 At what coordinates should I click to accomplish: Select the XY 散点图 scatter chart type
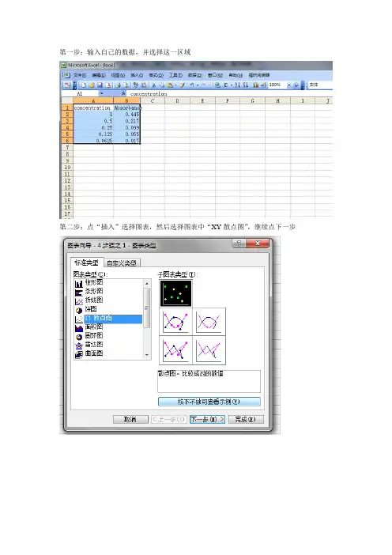click(x=108, y=318)
